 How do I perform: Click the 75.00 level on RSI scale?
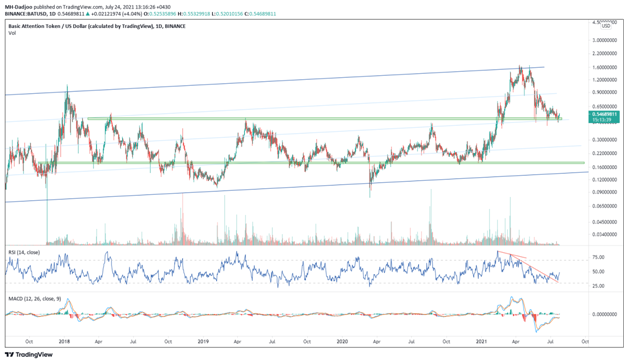click(599, 257)
